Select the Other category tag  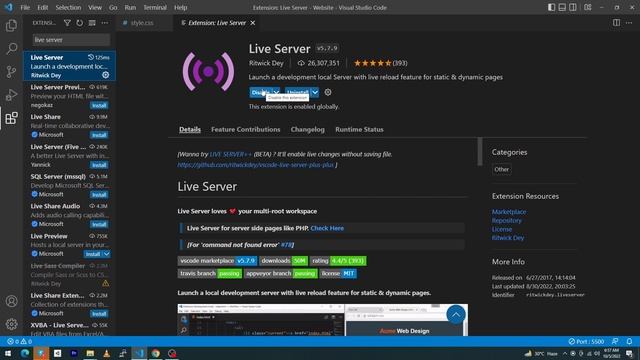(502, 169)
